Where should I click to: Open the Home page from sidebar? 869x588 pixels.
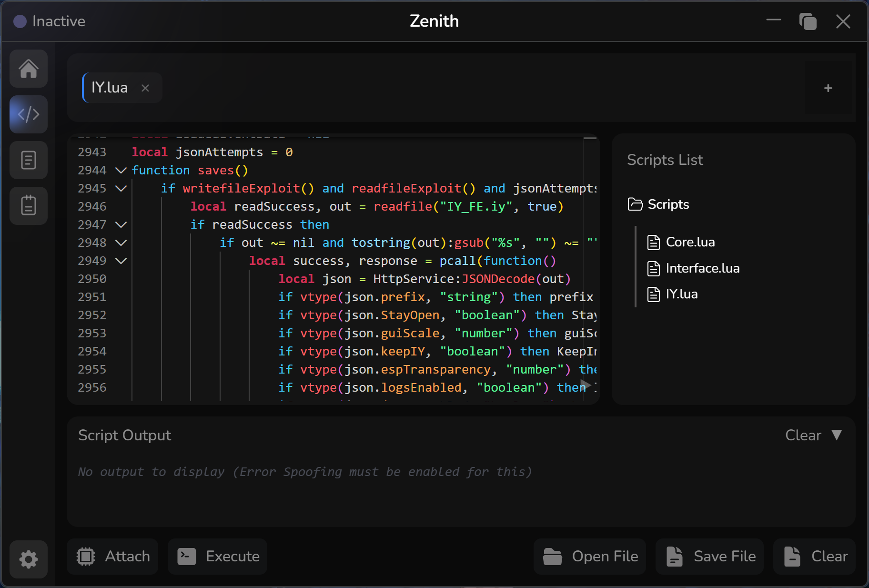(29, 69)
